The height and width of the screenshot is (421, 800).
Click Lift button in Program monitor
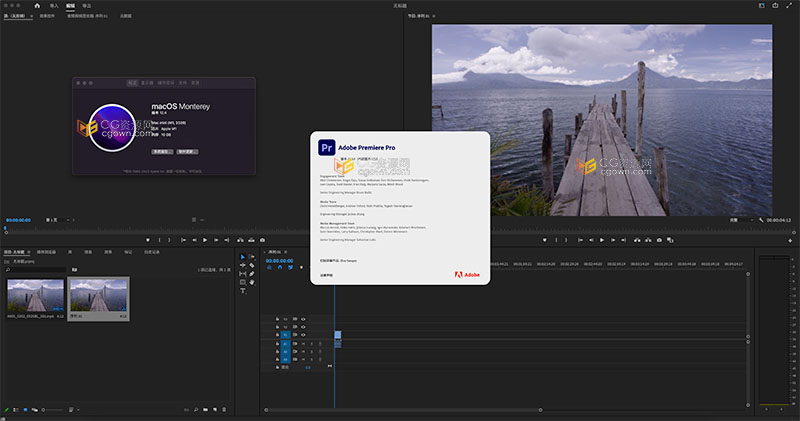(637, 240)
